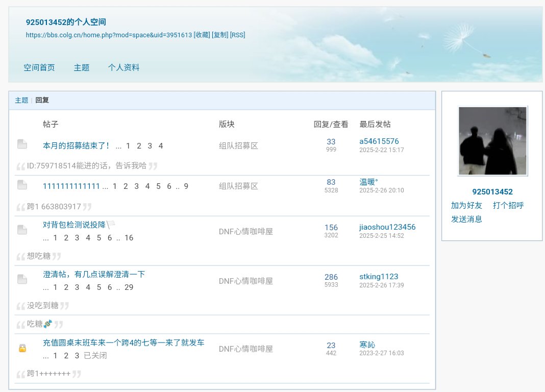Screen dimensions: 545x392
Task: Open 组队招募区 board in 1111111111111 row
Action: point(238,186)
